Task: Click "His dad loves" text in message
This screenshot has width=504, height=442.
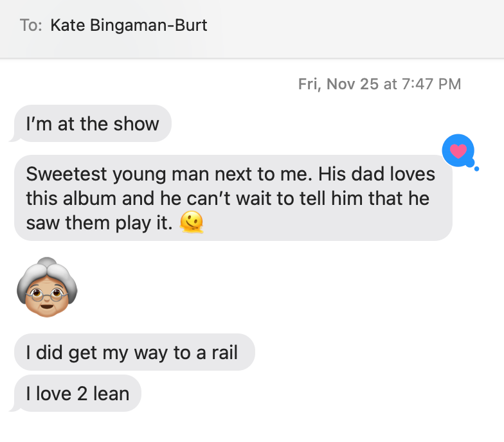Action: pyautogui.click(x=377, y=173)
